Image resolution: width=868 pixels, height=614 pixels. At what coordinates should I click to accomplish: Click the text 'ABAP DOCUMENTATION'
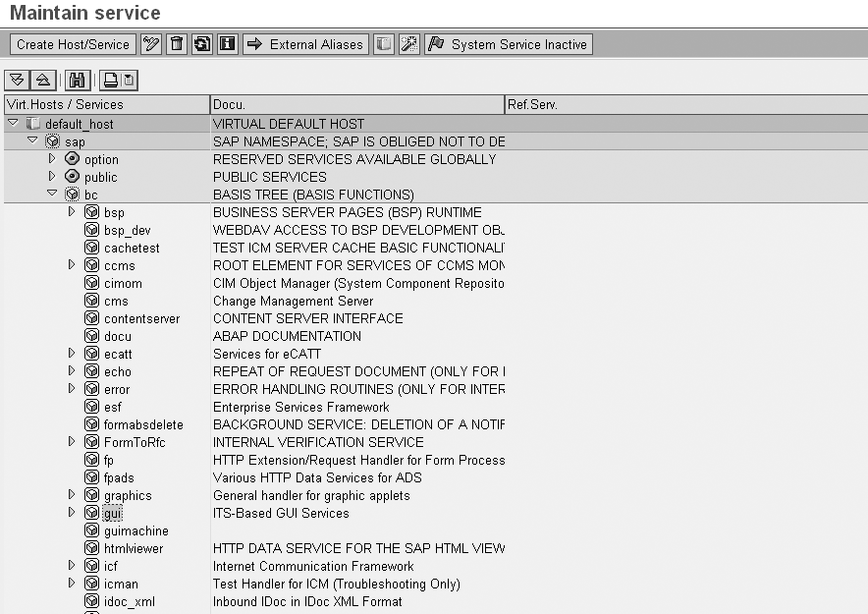point(287,337)
